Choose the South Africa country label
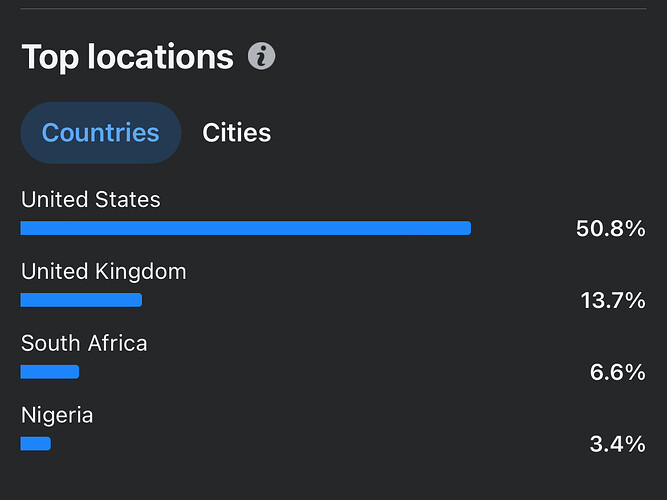The image size is (667, 500). (84, 343)
